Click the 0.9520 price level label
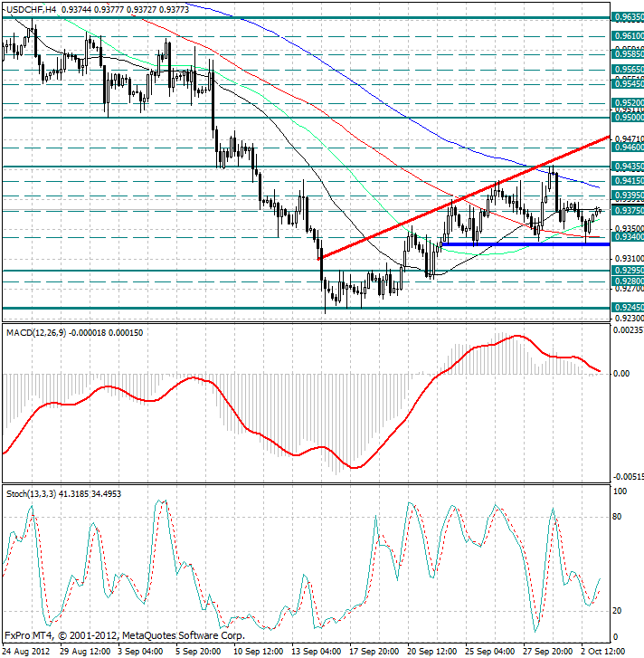This screenshot has width=644, height=658. pyautogui.click(x=628, y=103)
